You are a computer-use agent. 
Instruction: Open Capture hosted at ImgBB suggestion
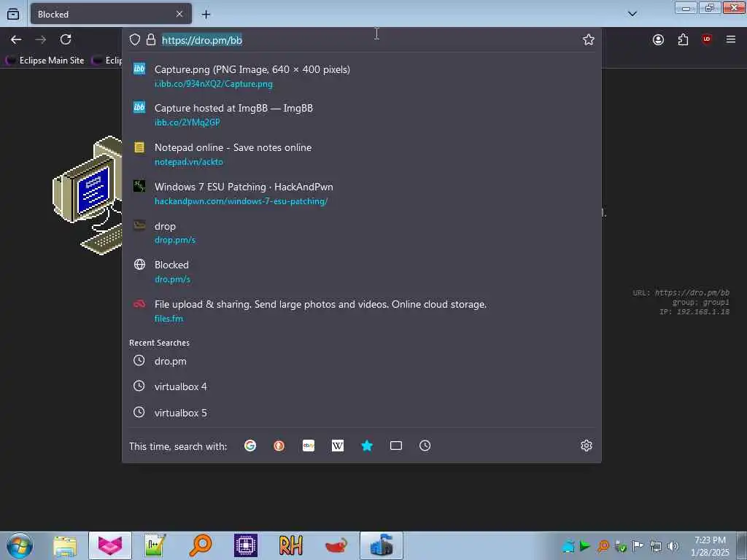(x=362, y=114)
